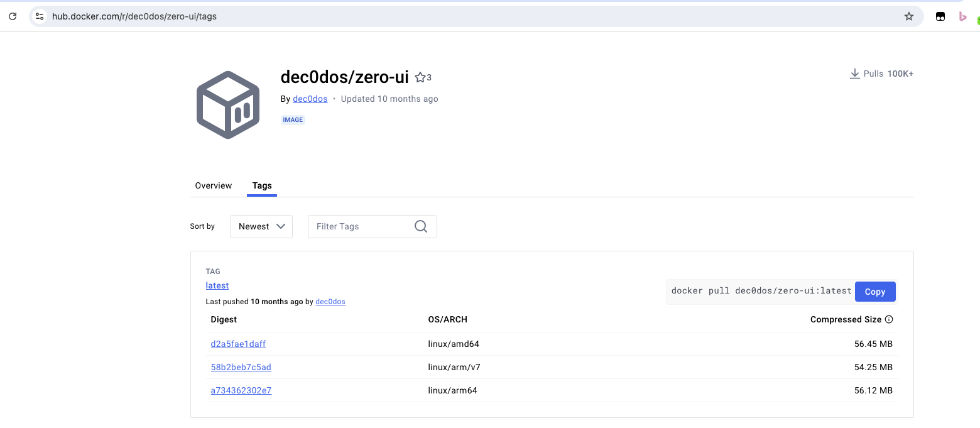Open digest 58b2beb7c5ad for linux/arm/v7
The image size is (980, 428).
click(241, 367)
